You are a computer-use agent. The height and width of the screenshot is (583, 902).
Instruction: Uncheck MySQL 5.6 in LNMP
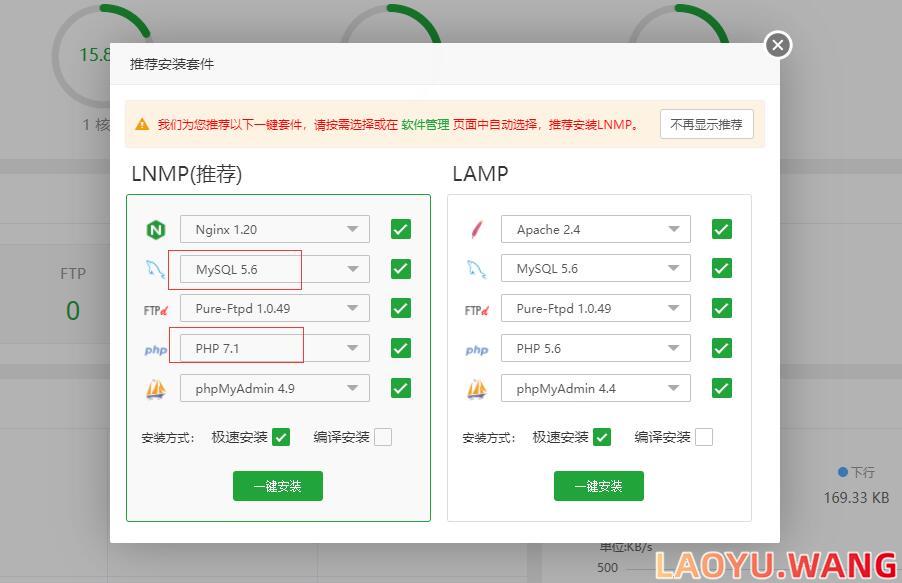tap(401, 269)
